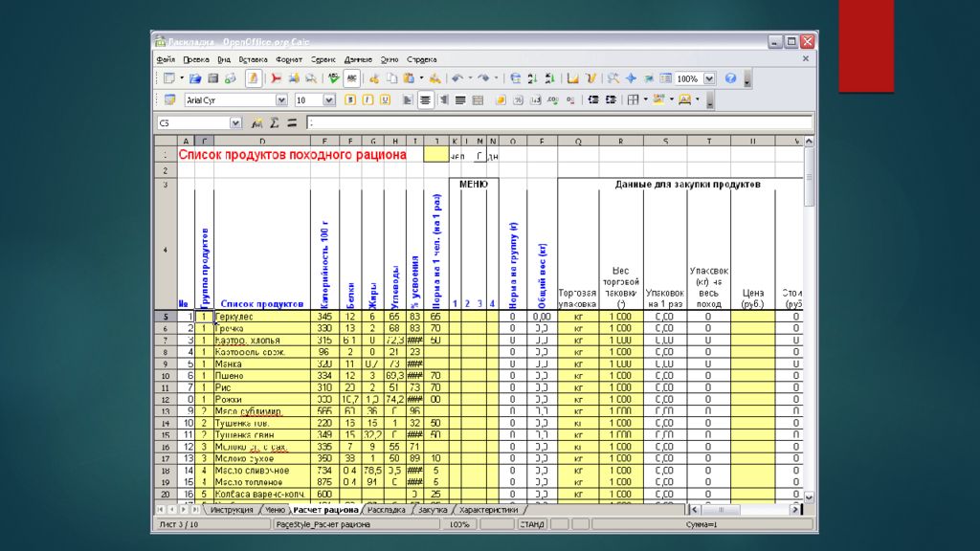
Task: Open the Формат menu
Action: (x=289, y=59)
